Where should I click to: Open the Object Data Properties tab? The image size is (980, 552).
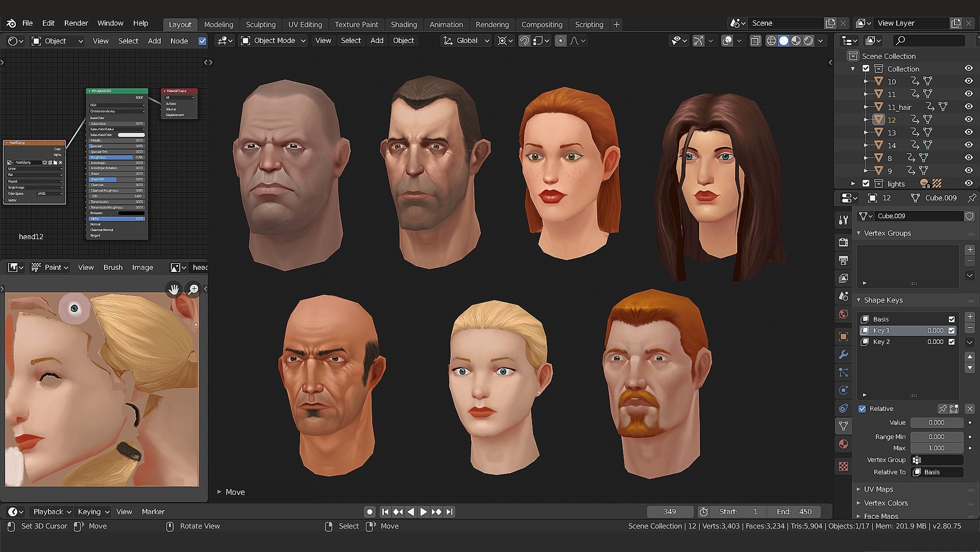pyautogui.click(x=843, y=426)
